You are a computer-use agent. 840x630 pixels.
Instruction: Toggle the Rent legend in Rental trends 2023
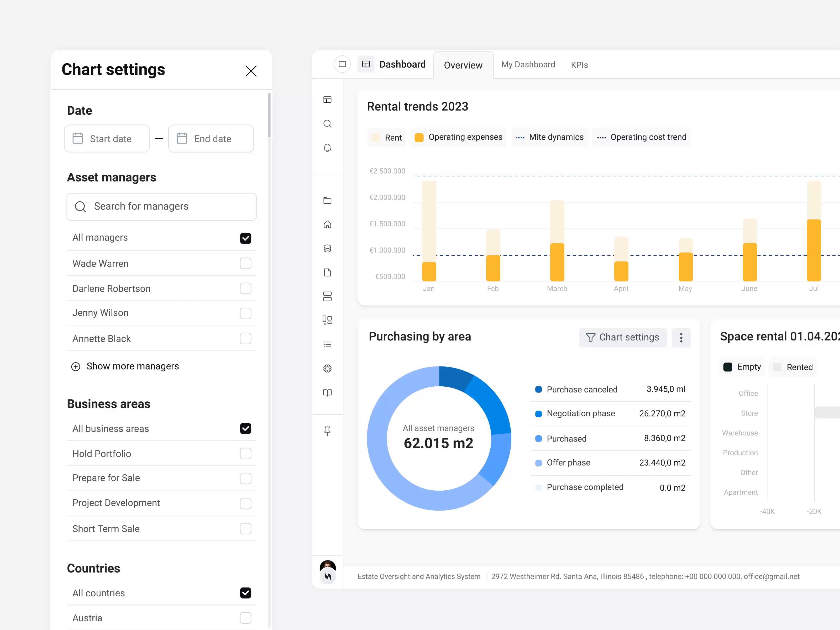click(x=386, y=138)
